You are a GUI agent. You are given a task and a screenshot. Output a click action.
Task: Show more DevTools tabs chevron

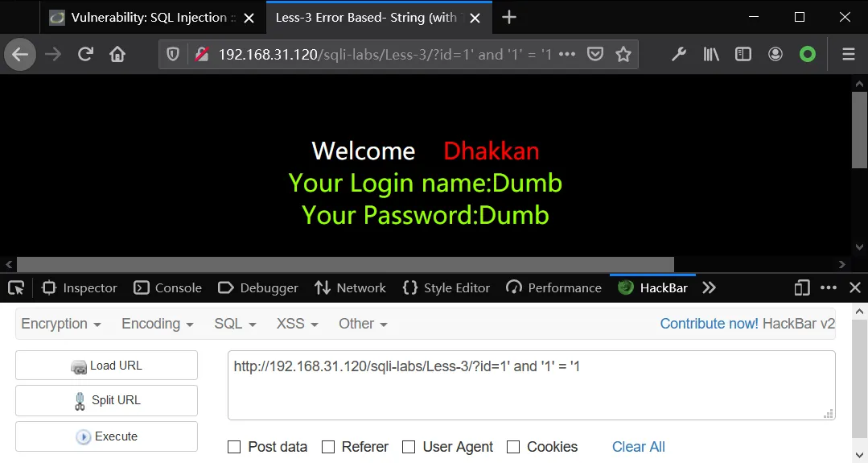point(710,288)
